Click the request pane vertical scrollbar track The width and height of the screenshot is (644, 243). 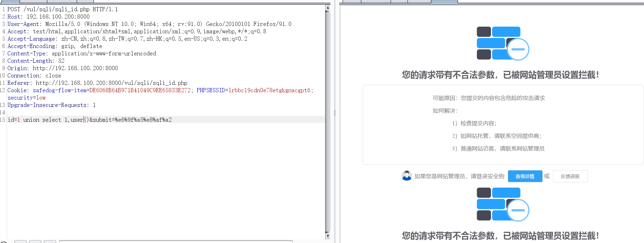[328, 122]
